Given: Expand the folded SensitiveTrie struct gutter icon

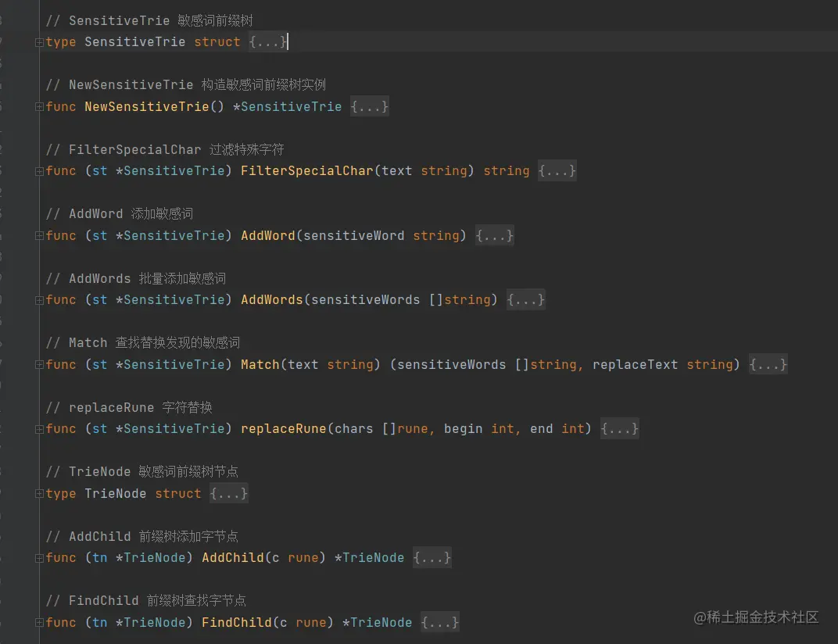Looking at the screenshot, I should [39, 42].
